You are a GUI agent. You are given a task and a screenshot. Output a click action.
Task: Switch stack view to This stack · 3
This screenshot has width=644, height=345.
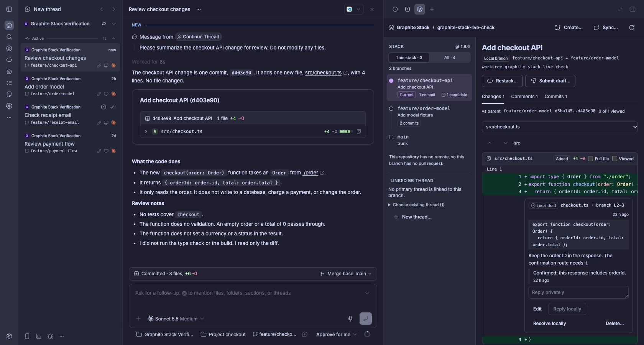tap(409, 58)
